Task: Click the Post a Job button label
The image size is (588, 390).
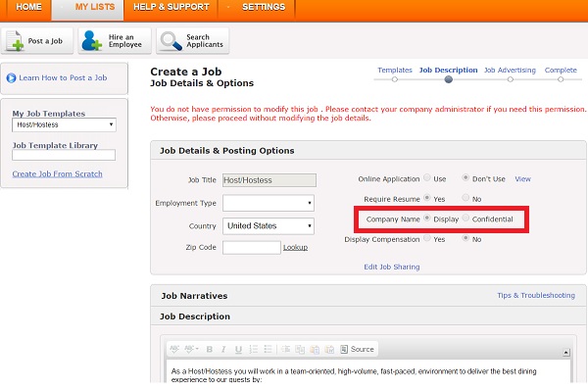Action: (x=45, y=41)
